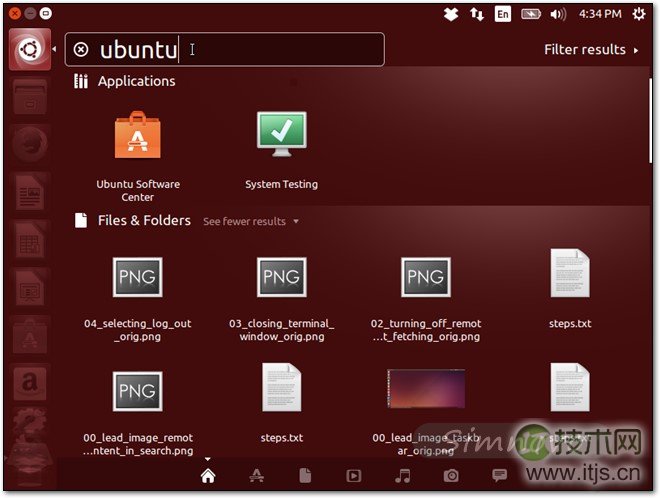The image size is (660, 498).
Task: Click the Dropbox indicator icon
Action: [451, 14]
